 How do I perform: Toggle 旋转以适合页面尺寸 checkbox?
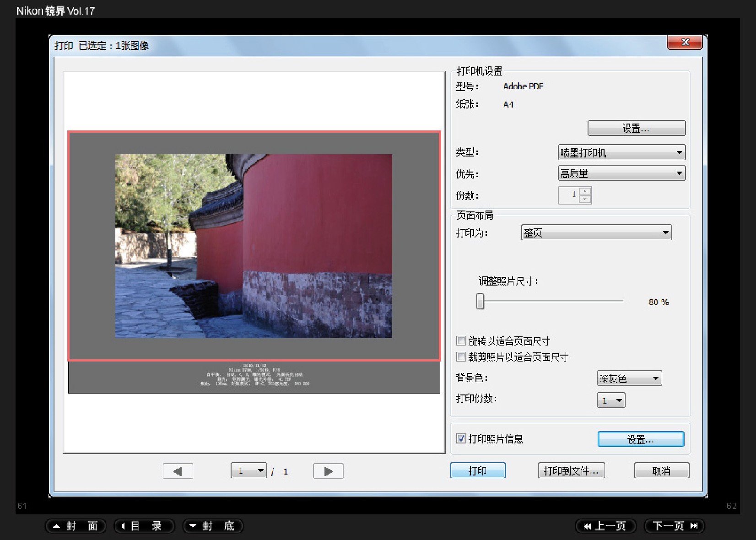pyautogui.click(x=461, y=340)
